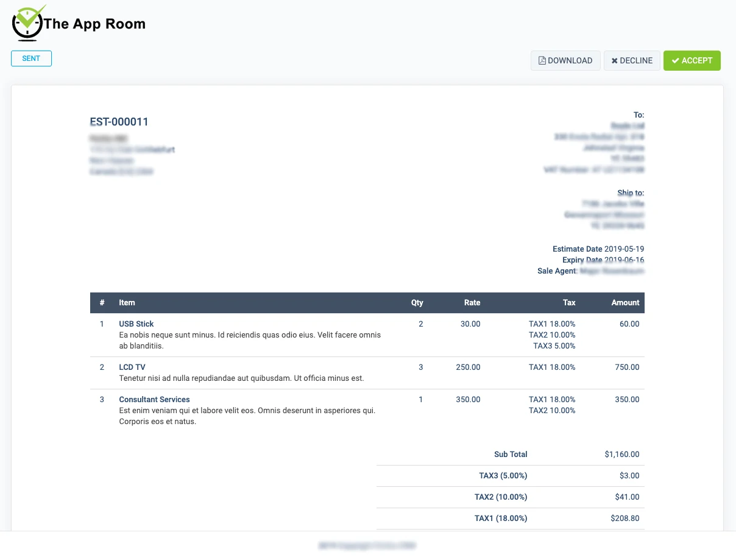Click the 250.00 rate for LCD TV
The height and width of the screenshot is (560, 736).
[468, 367]
